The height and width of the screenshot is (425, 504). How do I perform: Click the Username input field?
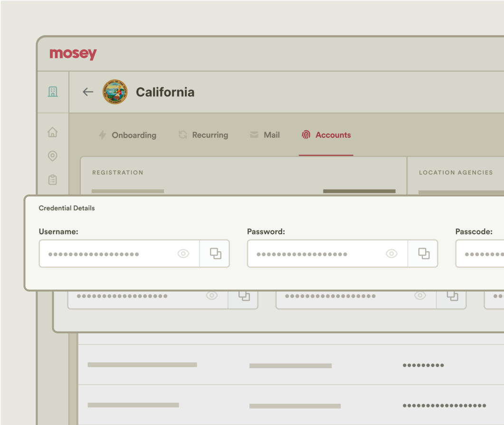point(109,254)
